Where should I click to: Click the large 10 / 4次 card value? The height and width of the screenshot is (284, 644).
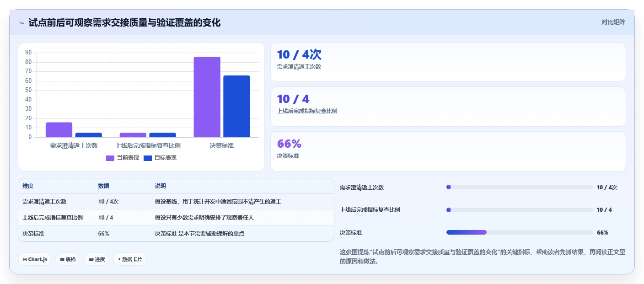click(x=299, y=55)
